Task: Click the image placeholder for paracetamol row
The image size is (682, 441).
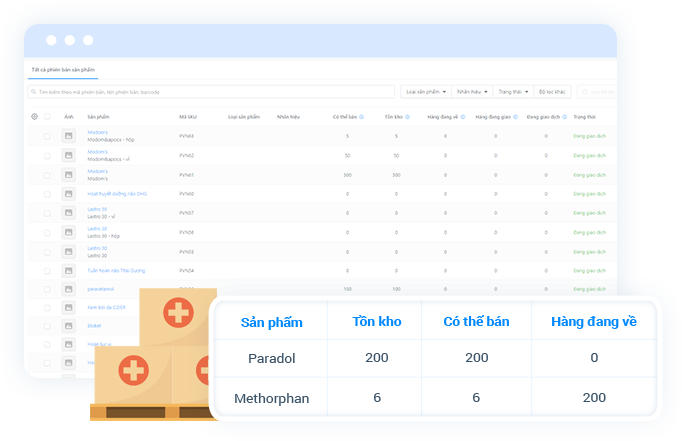Action: click(x=68, y=289)
